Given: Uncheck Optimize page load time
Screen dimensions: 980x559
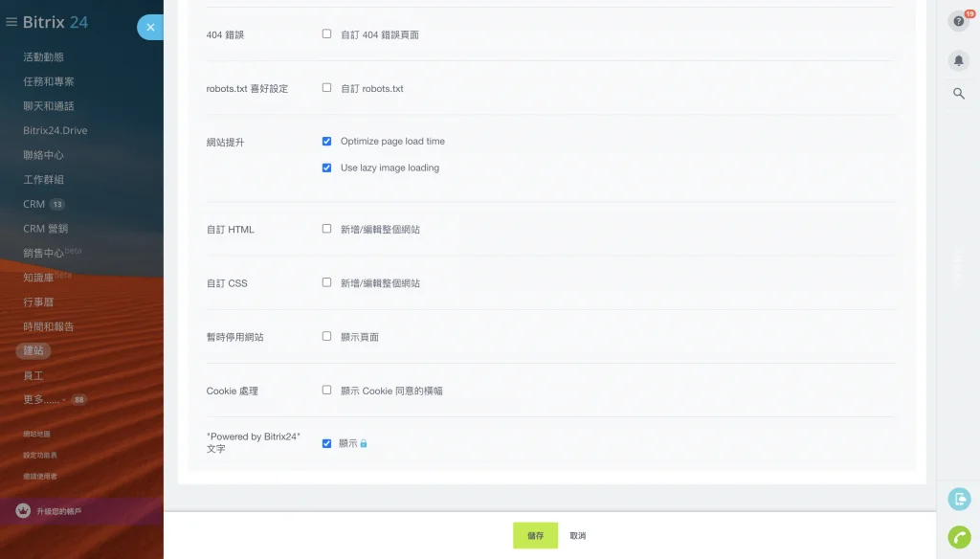Looking at the screenshot, I should tap(326, 141).
